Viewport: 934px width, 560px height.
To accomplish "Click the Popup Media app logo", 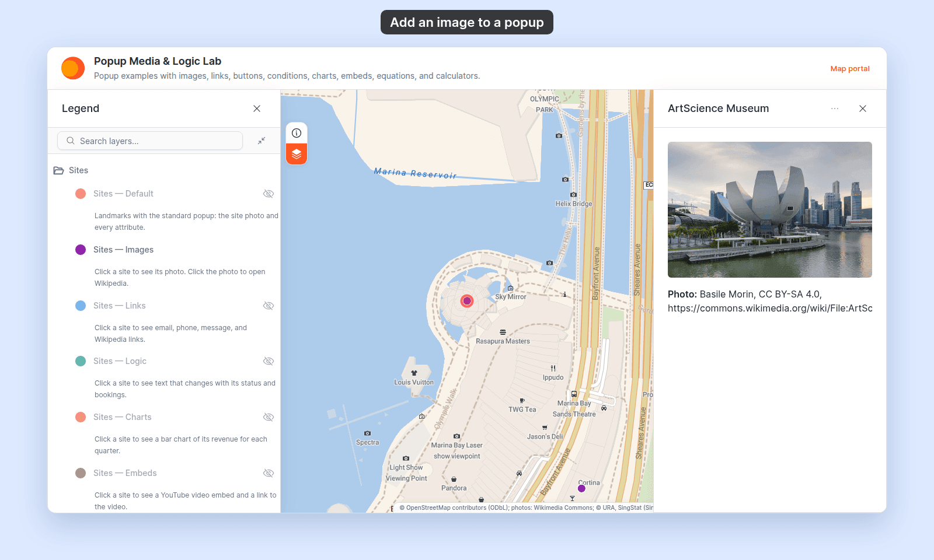I will pos(73,68).
